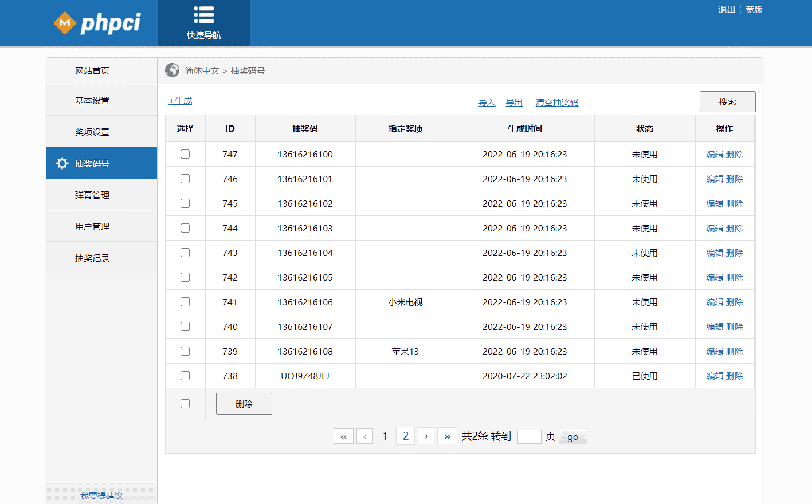Edit the row with ID 741
Image resolution: width=812 pixels, height=504 pixels.
[x=714, y=302]
